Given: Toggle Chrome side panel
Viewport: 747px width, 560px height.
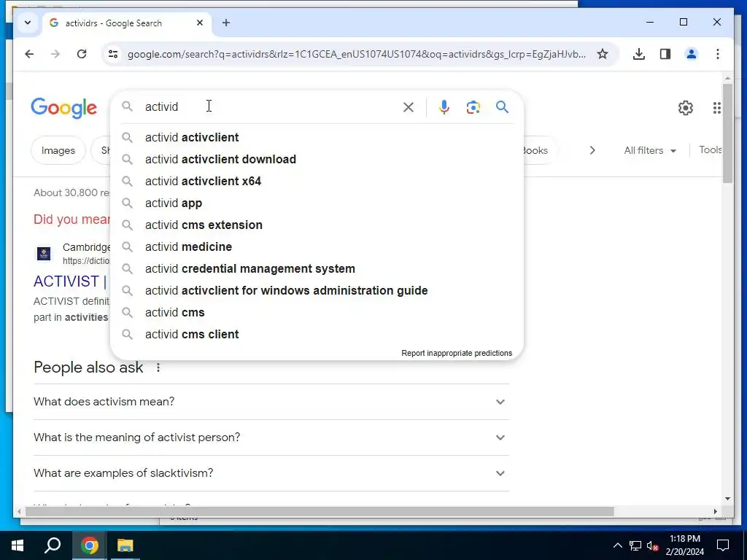Looking at the screenshot, I should (x=665, y=54).
